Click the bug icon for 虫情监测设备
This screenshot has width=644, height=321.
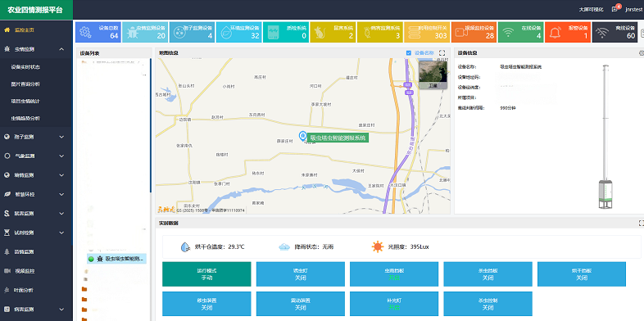(132, 33)
